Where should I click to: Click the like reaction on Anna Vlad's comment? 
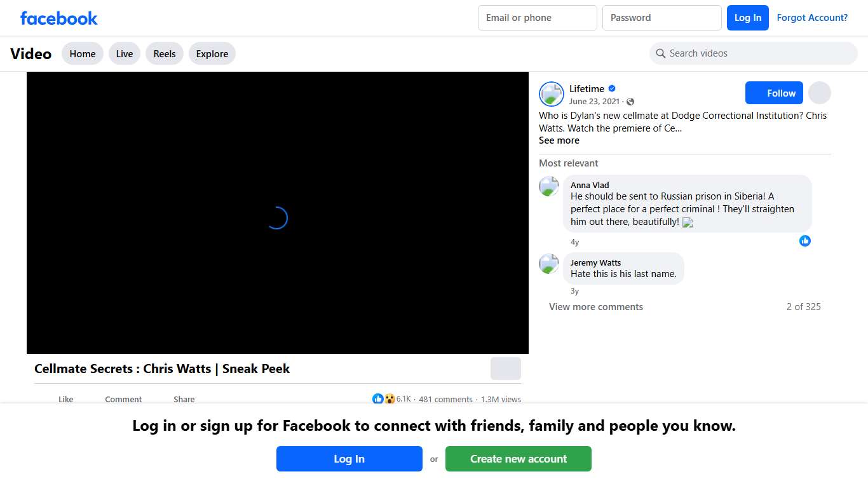pyautogui.click(x=805, y=241)
